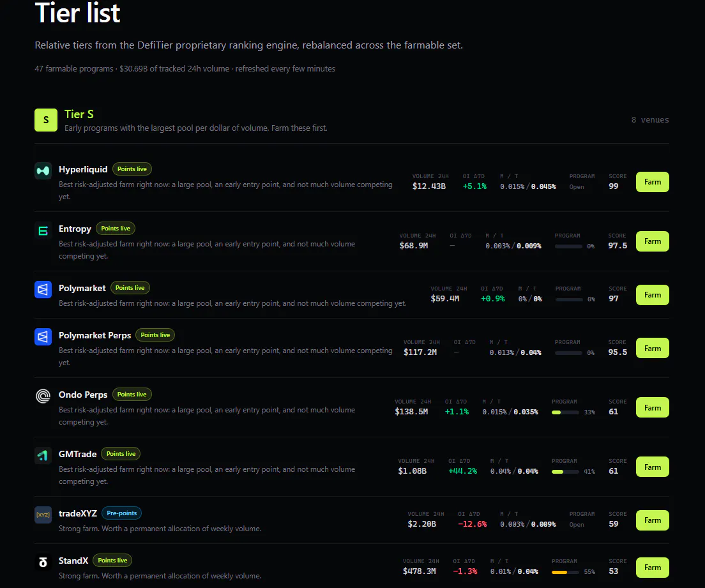Click tradeXYZ OI change -12.6%
This screenshot has height=588, width=705.
tap(472, 524)
